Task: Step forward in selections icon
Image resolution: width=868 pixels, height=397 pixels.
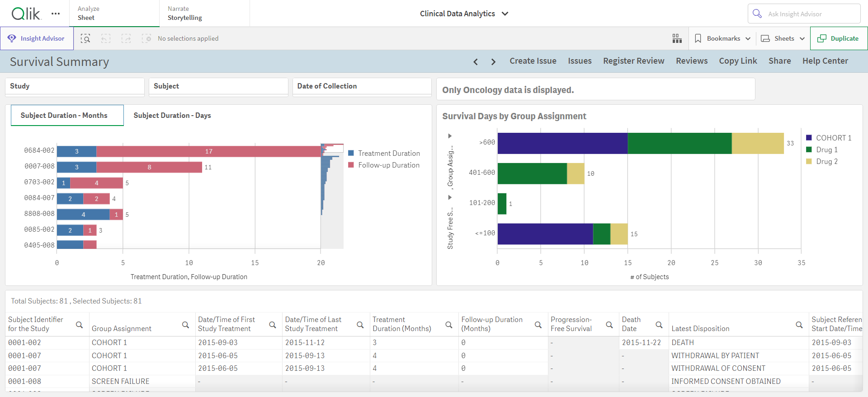Action: coord(126,38)
